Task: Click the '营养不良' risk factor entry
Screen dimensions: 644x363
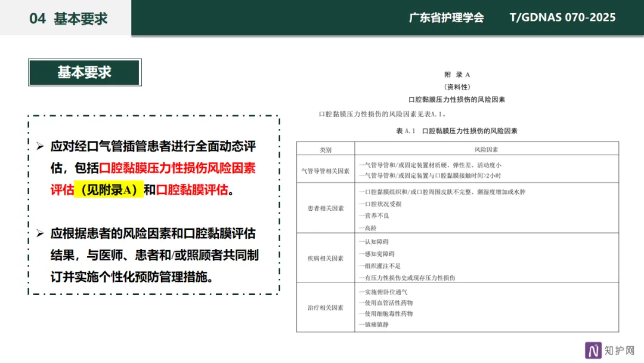Action: point(374,216)
